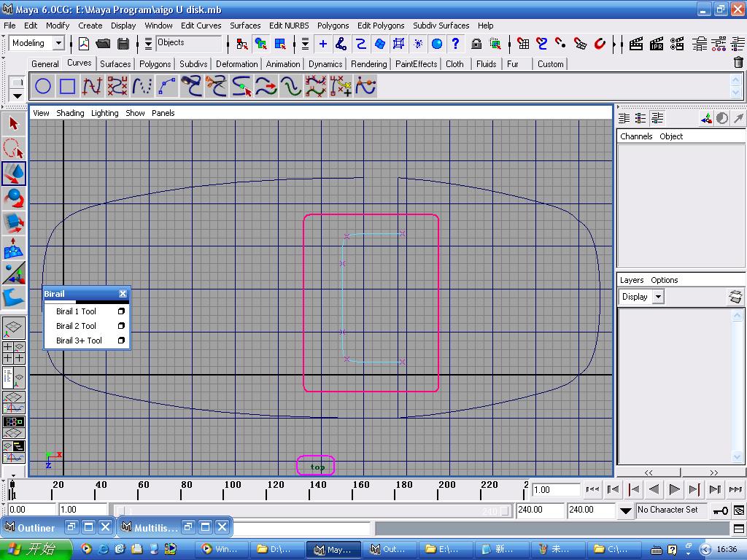Switch to the Surfaces shelf tab

pos(115,64)
